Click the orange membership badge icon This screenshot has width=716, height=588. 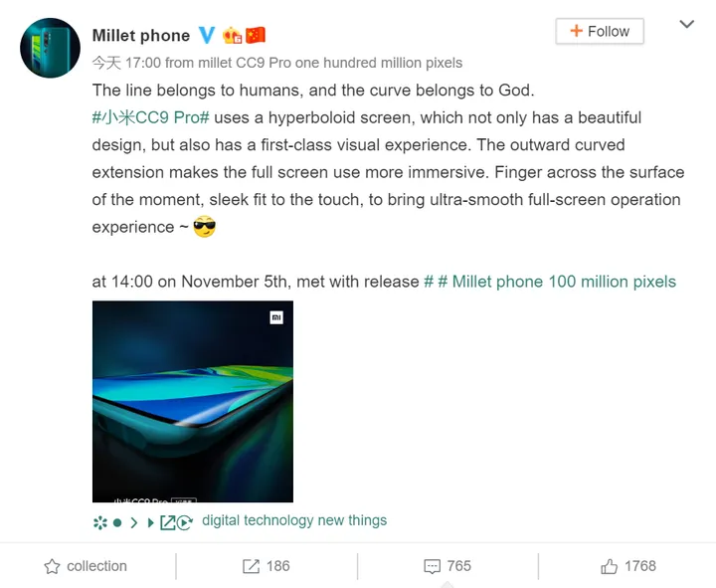[232, 35]
